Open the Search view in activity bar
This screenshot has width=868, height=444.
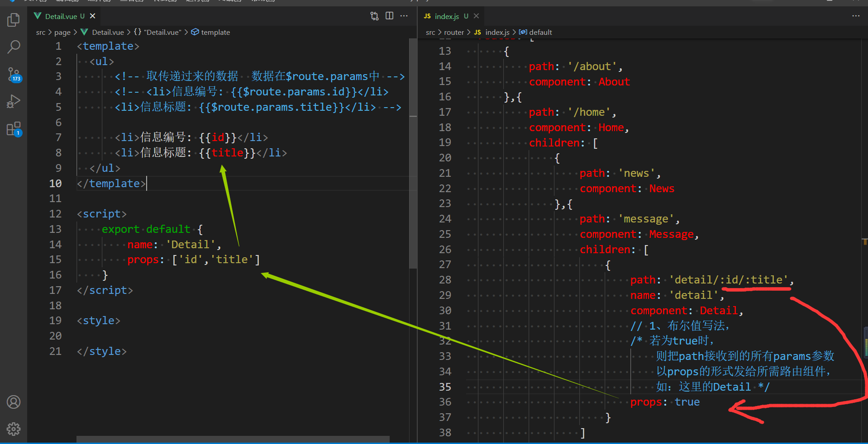click(14, 47)
